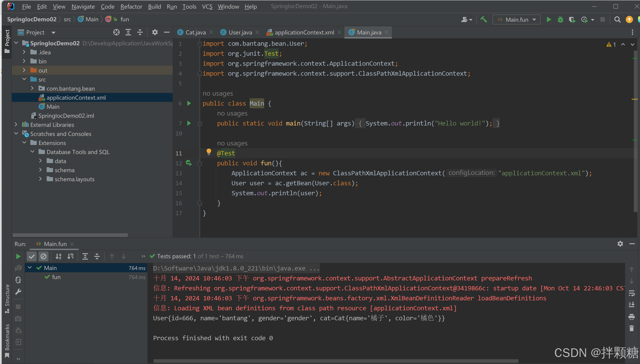Click the project tree horizontal scrollbar
The image size is (640, 364).
click(70, 235)
